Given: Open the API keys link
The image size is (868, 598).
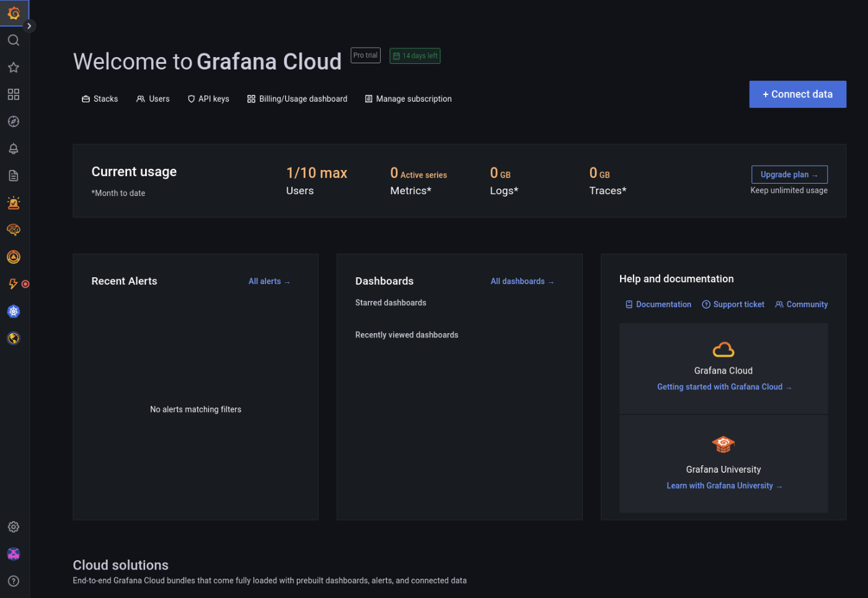Looking at the screenshot, I should point(208,99).
